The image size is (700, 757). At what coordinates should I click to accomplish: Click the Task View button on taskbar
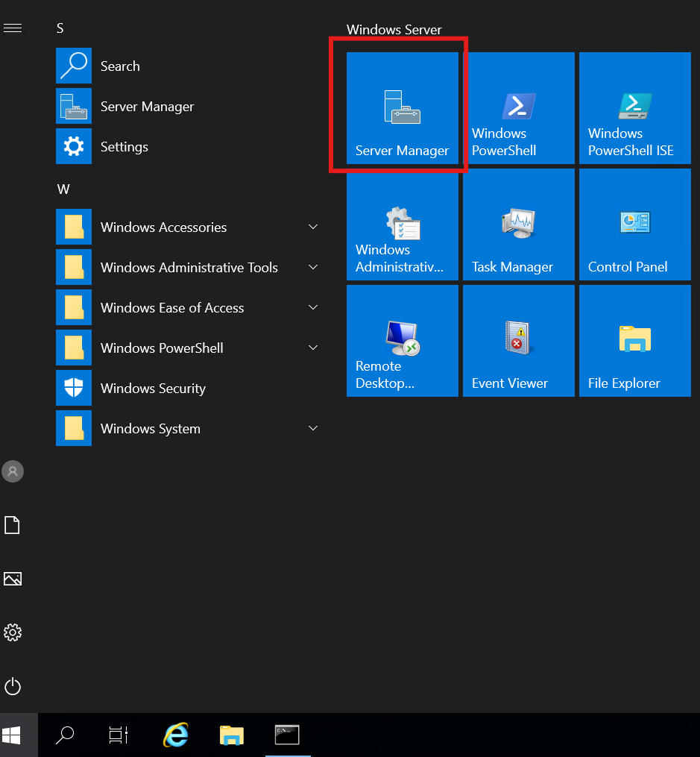(x=119, y=735)
